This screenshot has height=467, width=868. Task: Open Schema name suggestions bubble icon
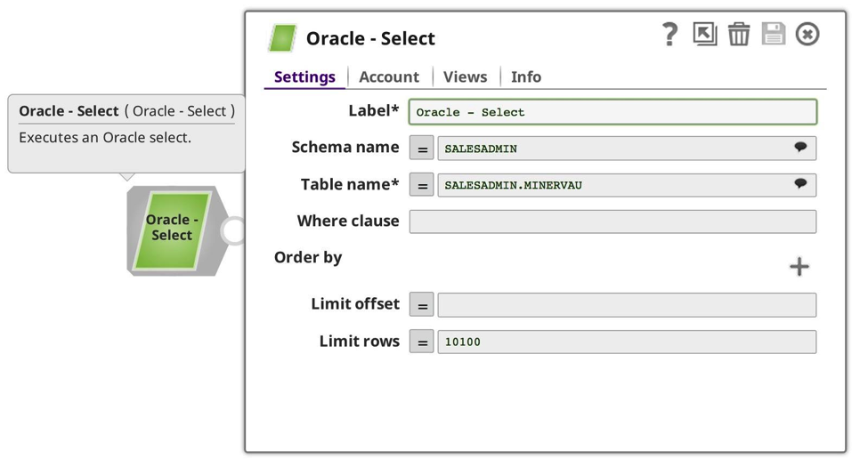[800, 147]
